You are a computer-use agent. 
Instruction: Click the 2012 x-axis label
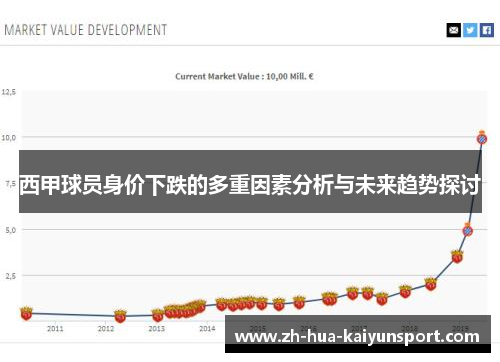coord(106,329)
